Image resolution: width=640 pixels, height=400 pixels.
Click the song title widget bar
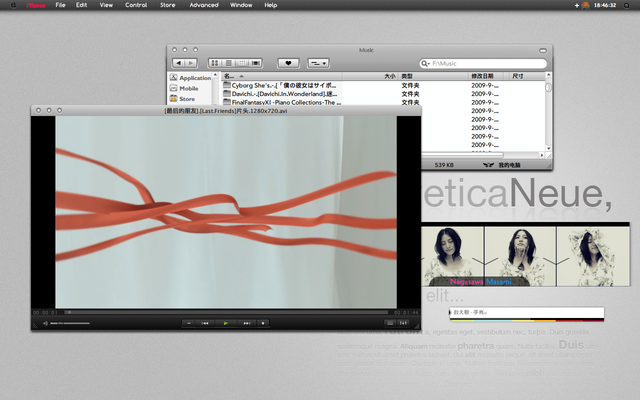click(x=527, y=313)
